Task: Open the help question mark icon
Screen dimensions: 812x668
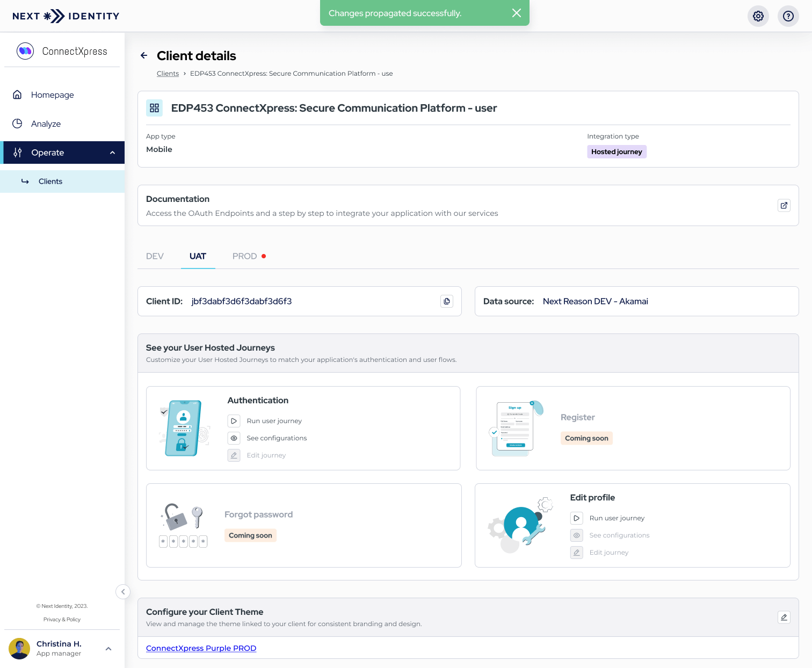Action: coord(788,16)
